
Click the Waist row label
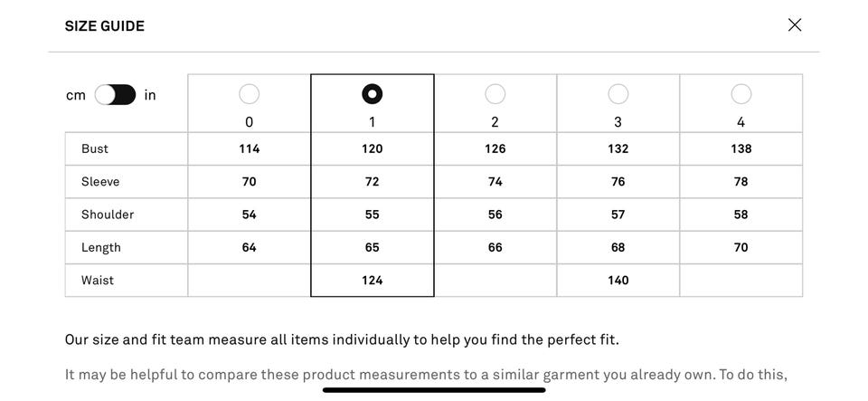(x=98, y=281)
